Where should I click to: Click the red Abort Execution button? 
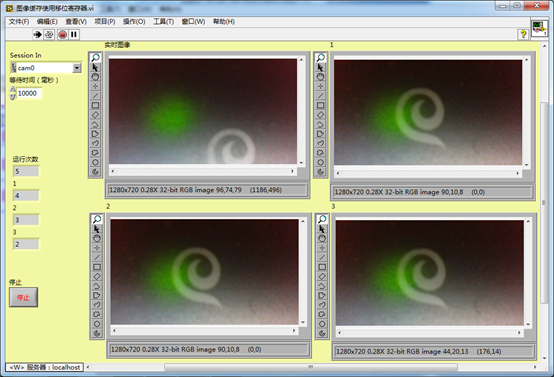(x=62, y=34)
